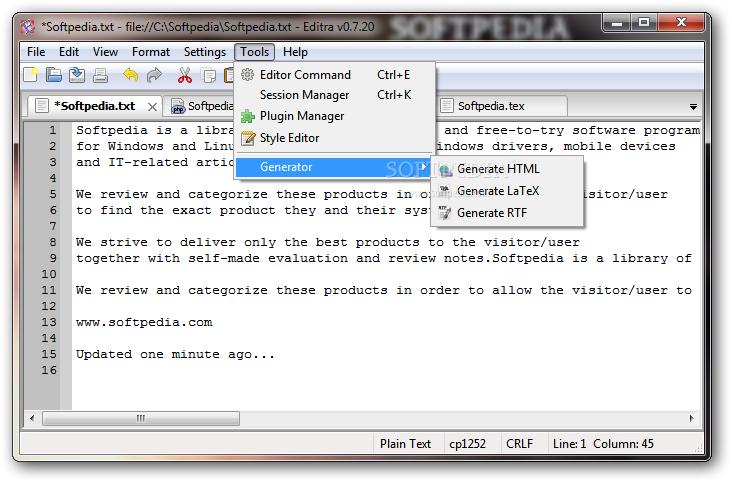The width and height of the screenshot is (732, 482).
Task: Switch to the *Softpedia.txt tab
Action: [x=94, y=106]
